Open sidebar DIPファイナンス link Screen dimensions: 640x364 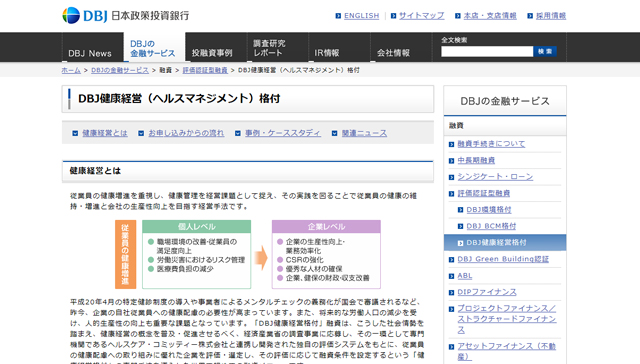(x=487, y=292)
